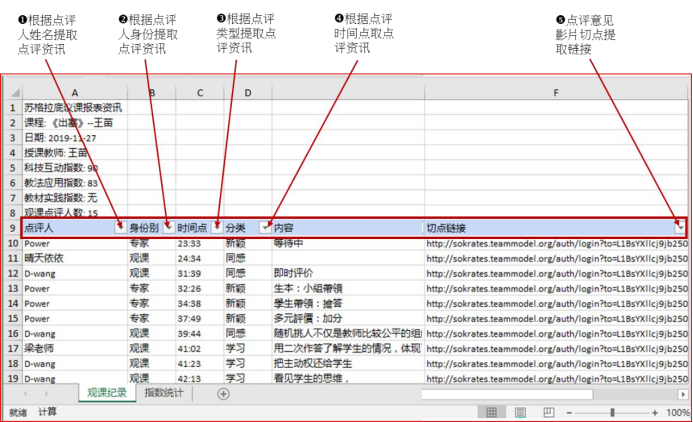Open the 切点链接 column filter dropdown
The width and height of the screenshot is (693, 422).
(680, 228)
